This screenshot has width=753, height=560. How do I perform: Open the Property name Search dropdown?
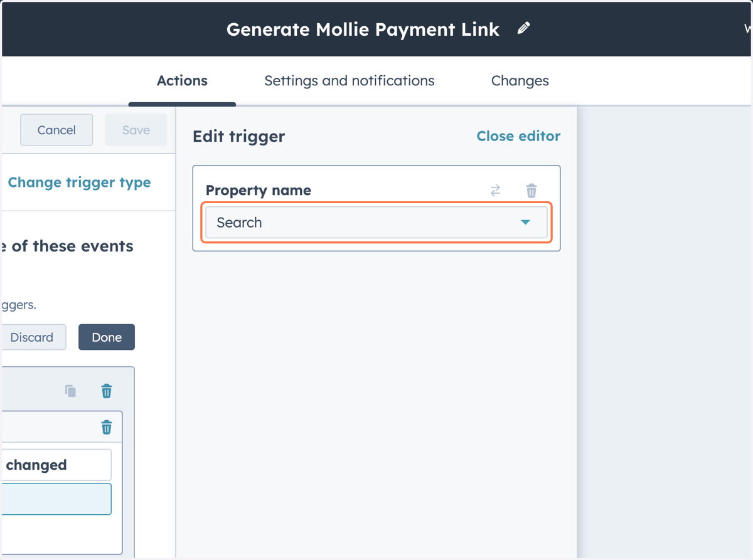pos(376,223)
